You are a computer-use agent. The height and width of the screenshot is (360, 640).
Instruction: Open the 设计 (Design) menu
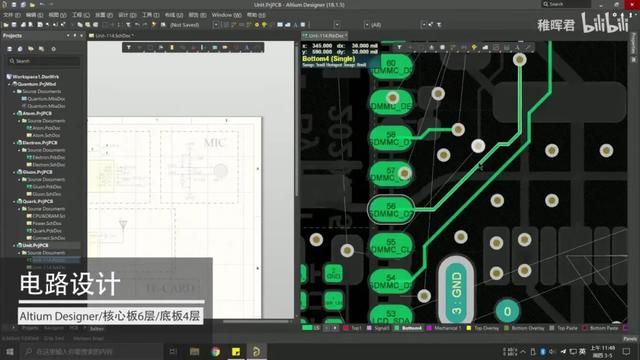point(127,15)
